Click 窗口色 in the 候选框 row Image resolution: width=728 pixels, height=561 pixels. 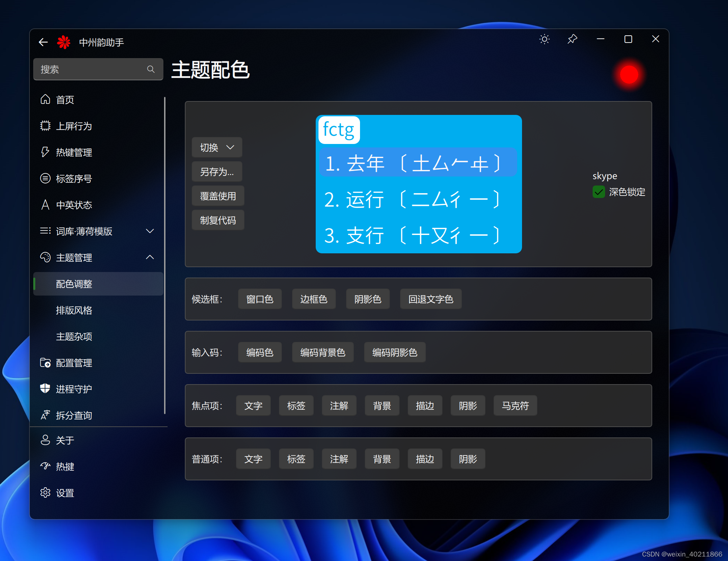(x=260, y=299)
